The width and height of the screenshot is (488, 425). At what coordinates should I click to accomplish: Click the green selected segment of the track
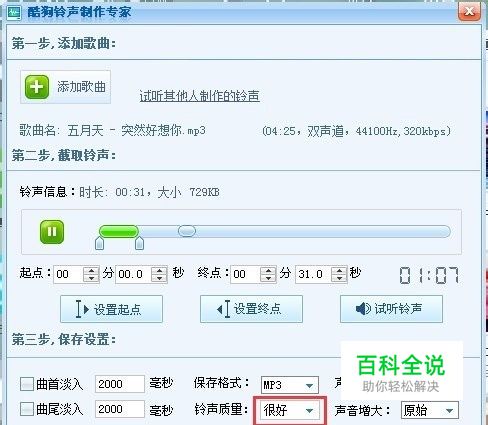click(x=119, y=231)
